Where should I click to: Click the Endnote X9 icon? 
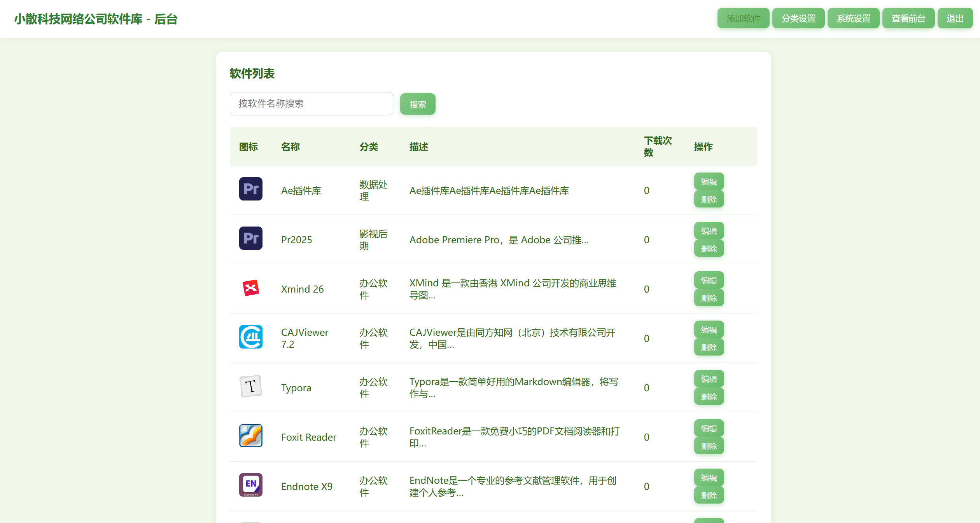click(250, 485)
